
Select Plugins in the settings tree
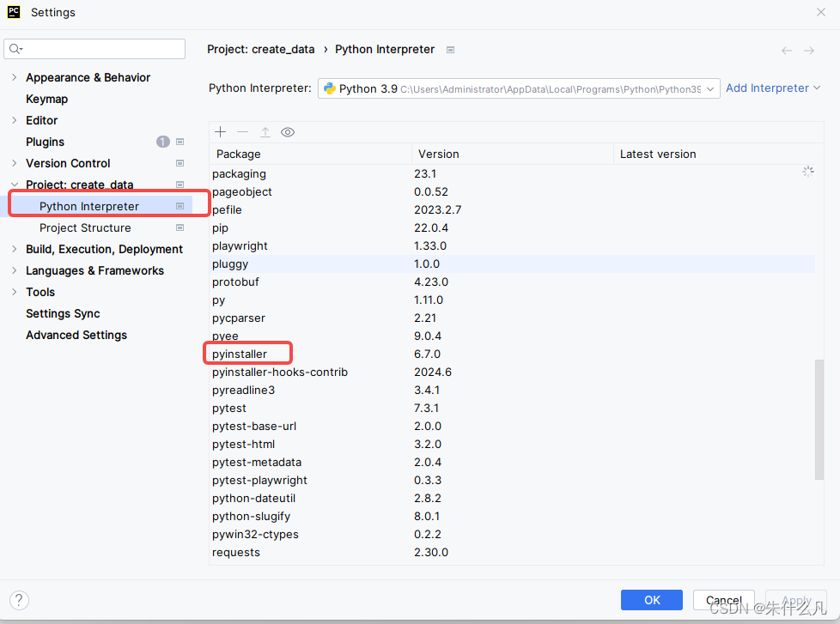pyautogui.click(x=45, y=142)
